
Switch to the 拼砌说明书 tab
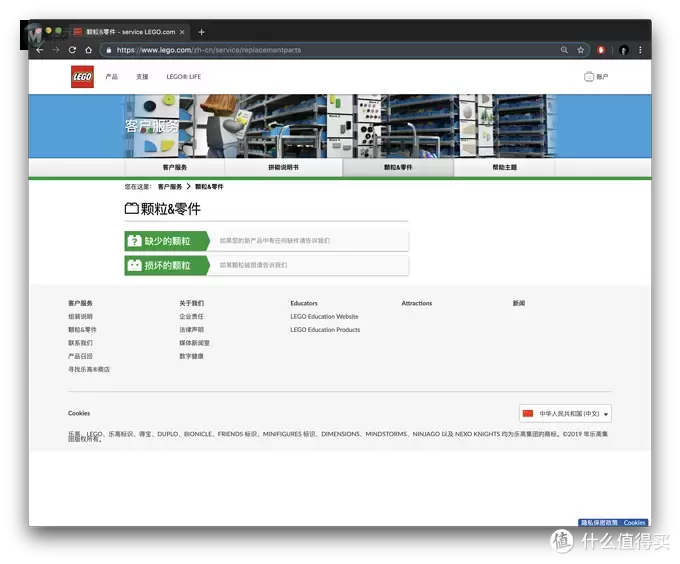click(x=284, y=167)
